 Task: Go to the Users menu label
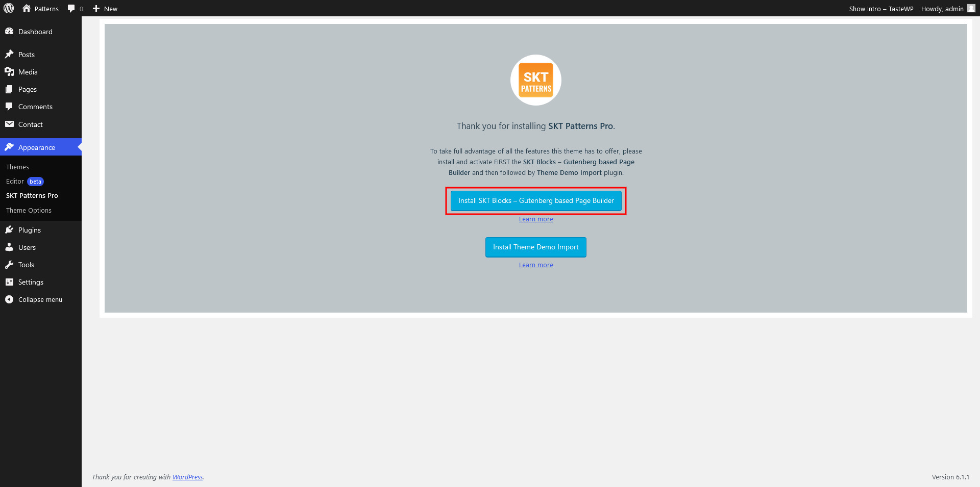point(27,247)
